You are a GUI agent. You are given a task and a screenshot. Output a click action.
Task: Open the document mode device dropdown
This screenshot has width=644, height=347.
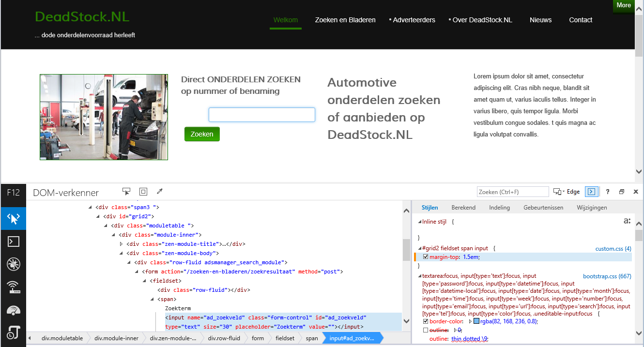pyautogui.click(x=559, y=192)
